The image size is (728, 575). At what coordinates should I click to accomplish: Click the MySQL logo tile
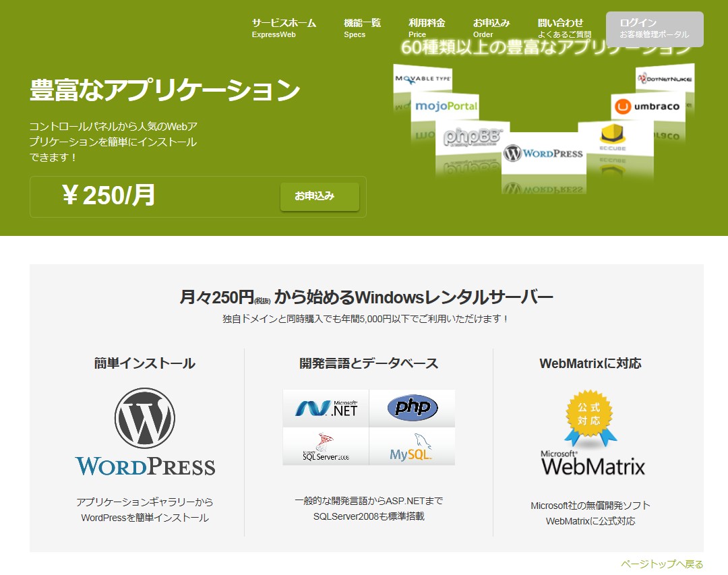(413, 446)
